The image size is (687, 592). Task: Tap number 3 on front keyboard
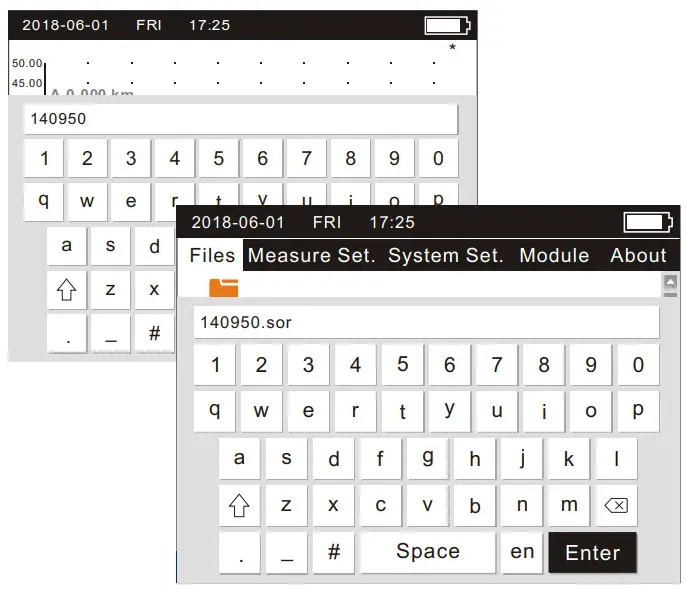tap(308, 365)
